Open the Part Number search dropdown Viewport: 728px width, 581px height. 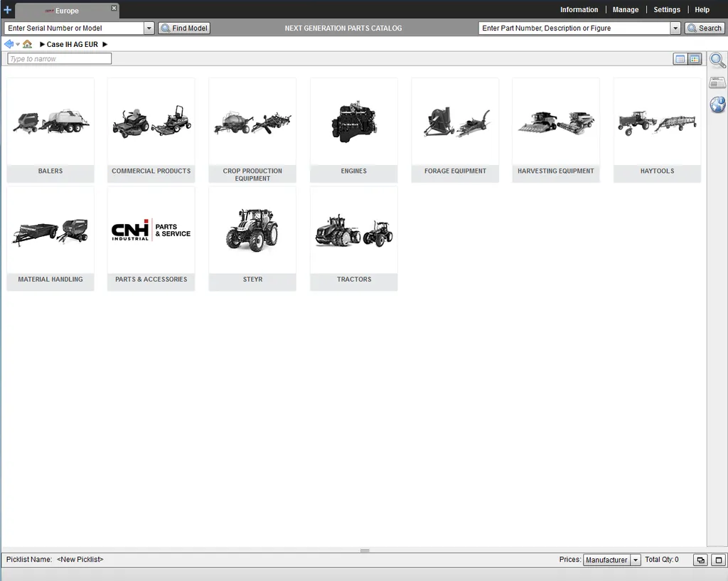point(675,28)
